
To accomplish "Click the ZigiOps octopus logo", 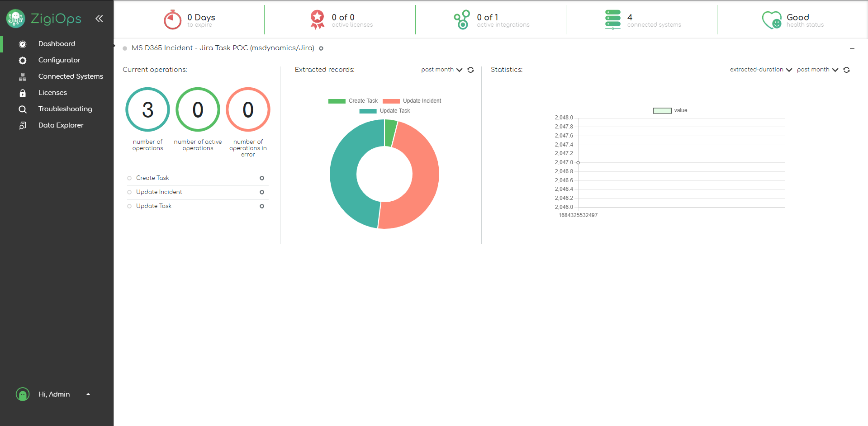I will point(15,19).
